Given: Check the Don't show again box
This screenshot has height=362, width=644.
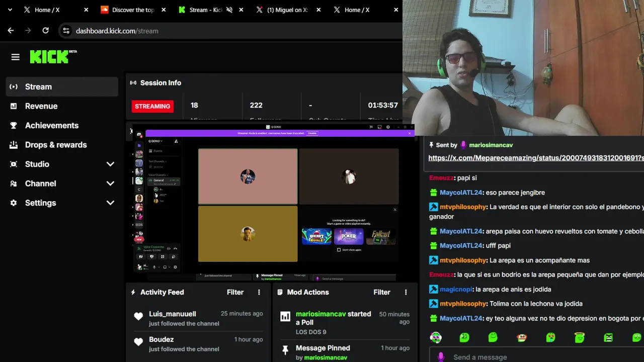Looking at the screenshot, I should 339,249.
